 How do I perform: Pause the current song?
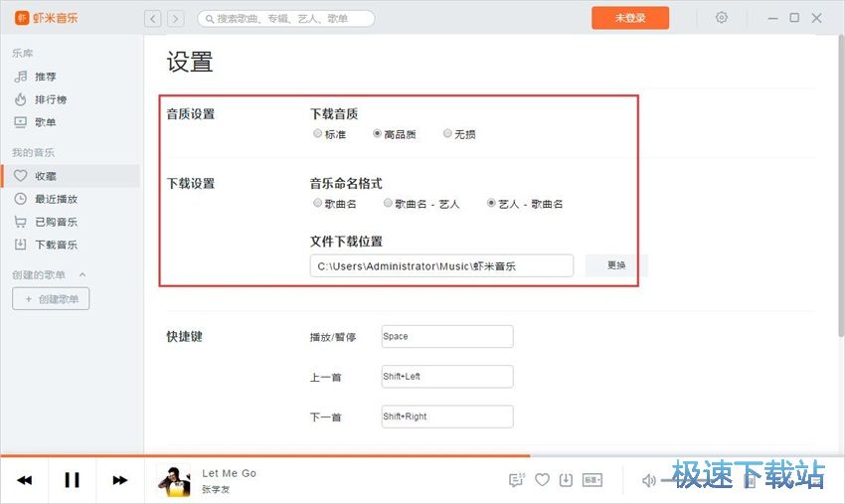pos(73,480)
